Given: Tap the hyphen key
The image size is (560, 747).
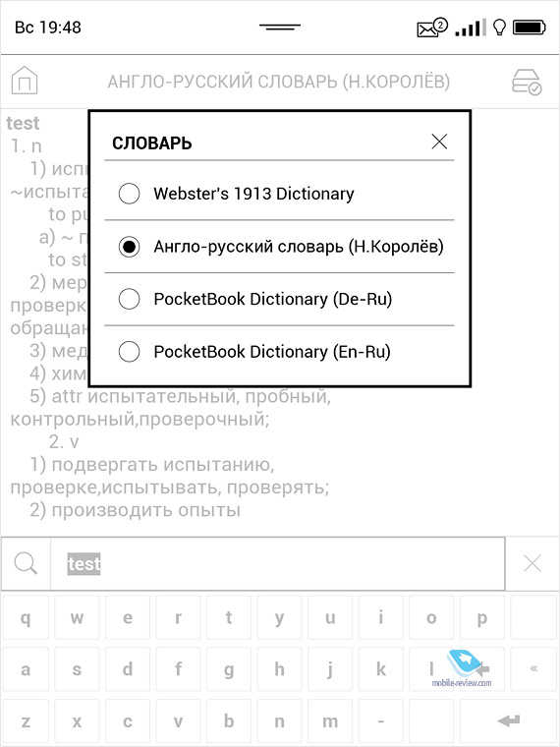Looking at the screenshot, I should click(x=381, y=720).
